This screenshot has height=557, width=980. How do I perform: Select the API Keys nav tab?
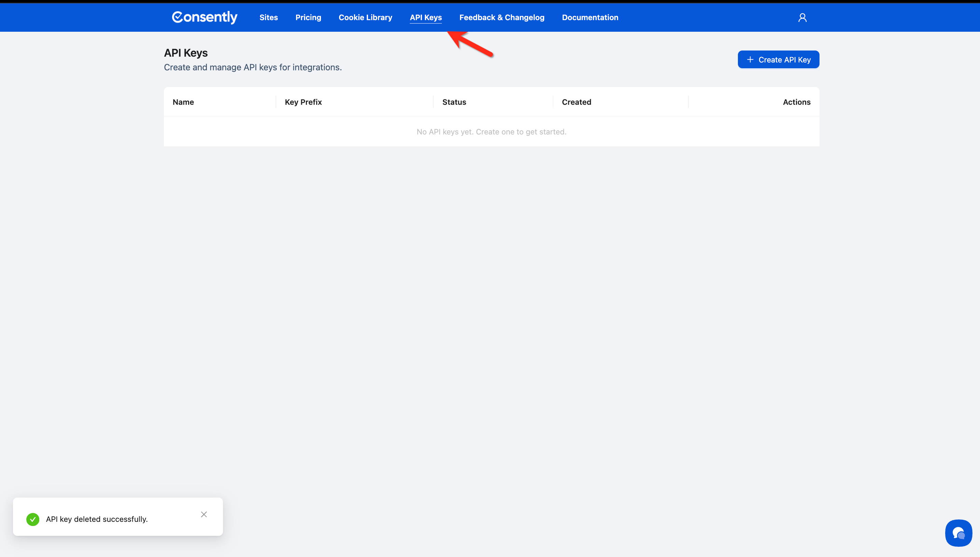tap(425, 18)
